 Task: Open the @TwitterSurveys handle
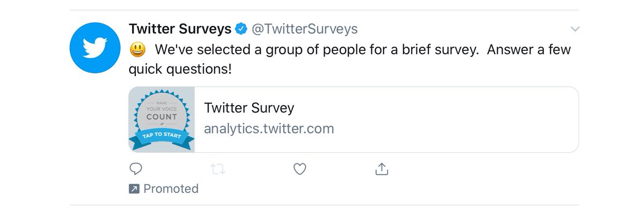(304, 28)
